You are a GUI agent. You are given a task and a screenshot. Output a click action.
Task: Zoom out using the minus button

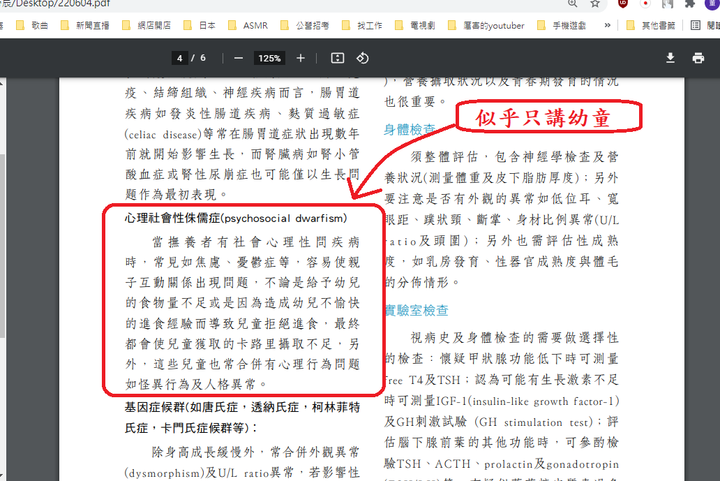click(238, 58)
